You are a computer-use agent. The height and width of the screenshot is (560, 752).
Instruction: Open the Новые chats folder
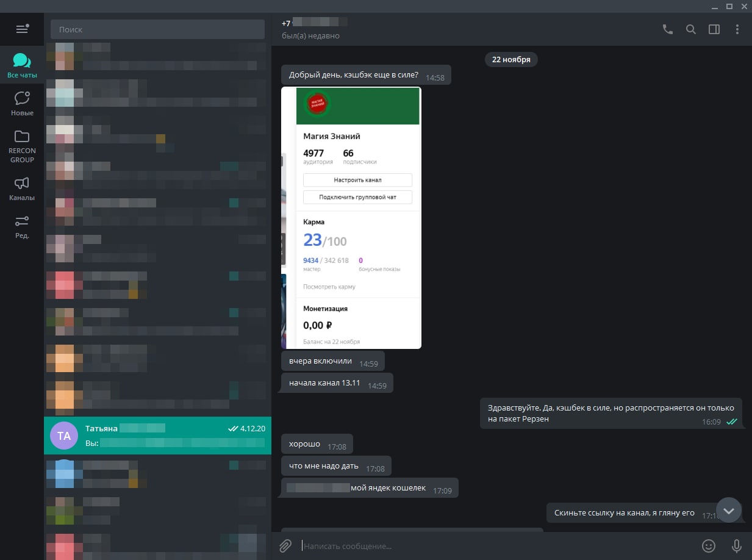[x=22, y=104]
